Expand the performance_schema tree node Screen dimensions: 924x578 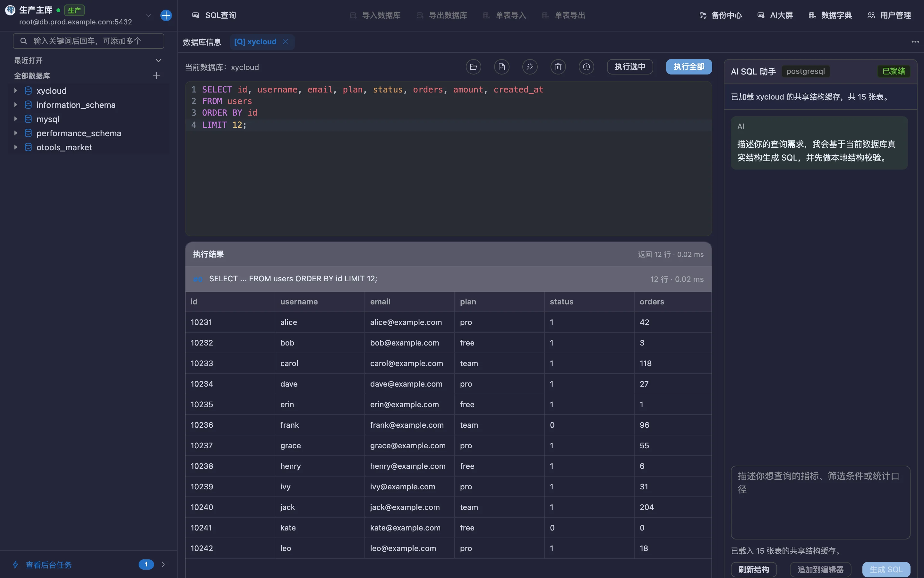16,133
